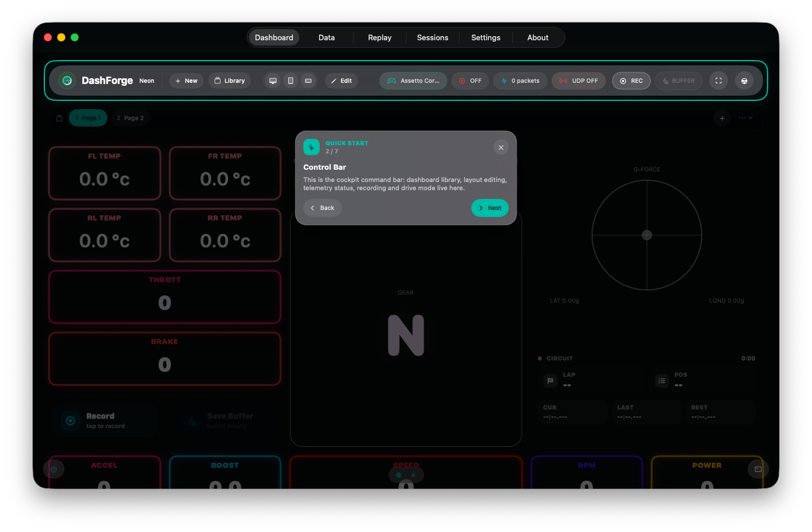
Task: Click the FL TEMP widget
Action: 104,173
